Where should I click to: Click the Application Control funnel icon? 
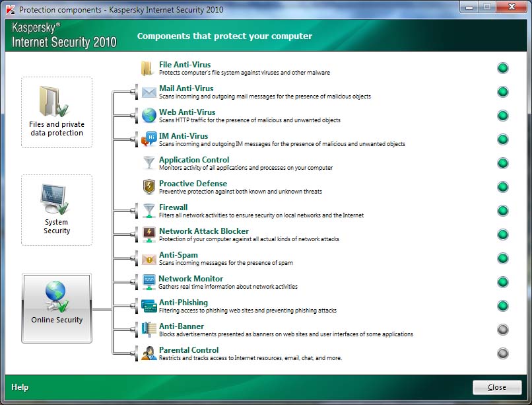click(149, 163)
